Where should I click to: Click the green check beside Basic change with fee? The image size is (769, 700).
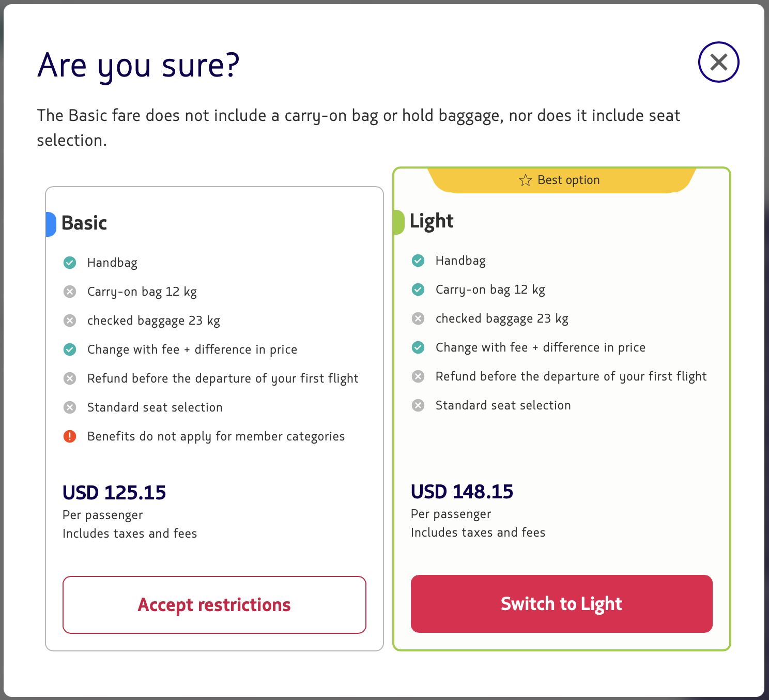point(70,349)
